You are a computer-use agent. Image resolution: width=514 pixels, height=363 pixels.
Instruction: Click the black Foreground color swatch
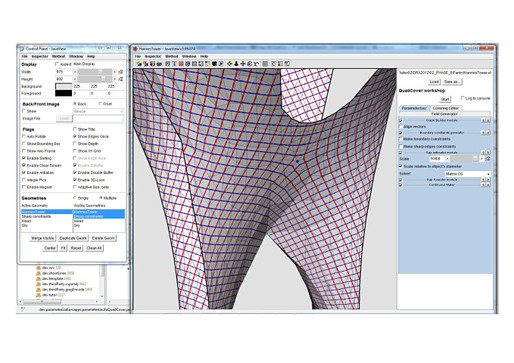coord(63,93)
